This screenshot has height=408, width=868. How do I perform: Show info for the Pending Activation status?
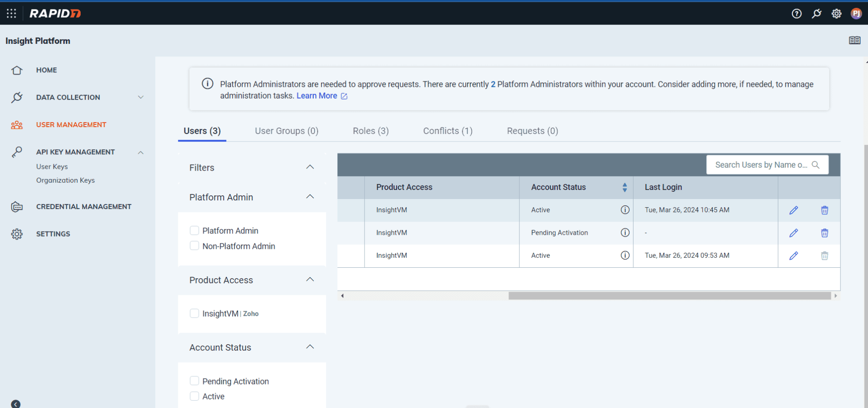click(x=625, y=232)
